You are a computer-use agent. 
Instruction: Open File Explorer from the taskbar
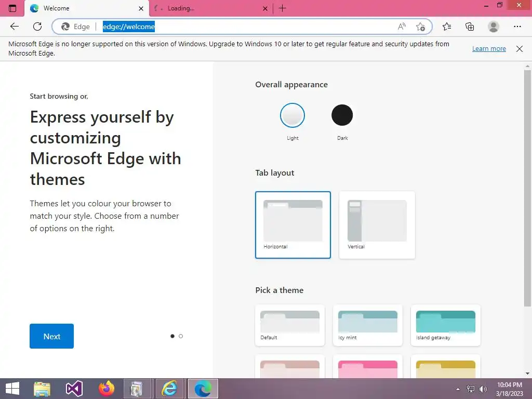click(x=42, y=389)
